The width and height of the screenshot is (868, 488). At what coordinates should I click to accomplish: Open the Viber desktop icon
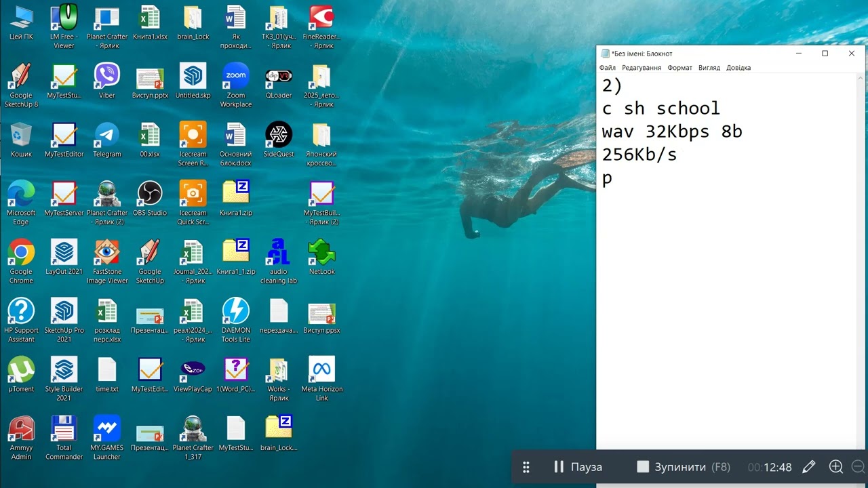click(107, 81)
